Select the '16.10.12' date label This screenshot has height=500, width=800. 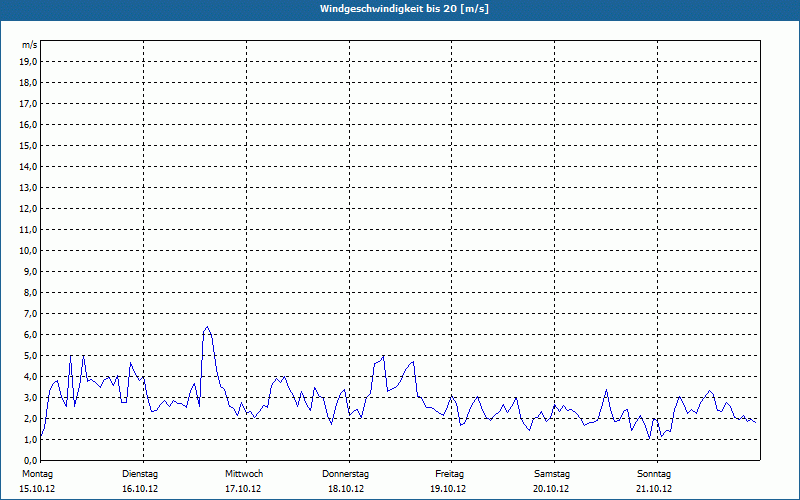point(140,489)
